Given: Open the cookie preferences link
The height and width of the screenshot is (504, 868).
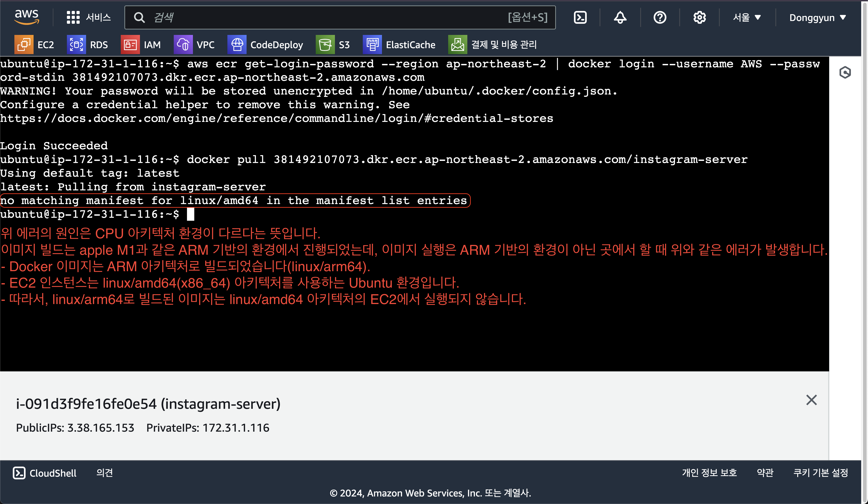Looking at the screenshot, I should click(x=821, y=473).
